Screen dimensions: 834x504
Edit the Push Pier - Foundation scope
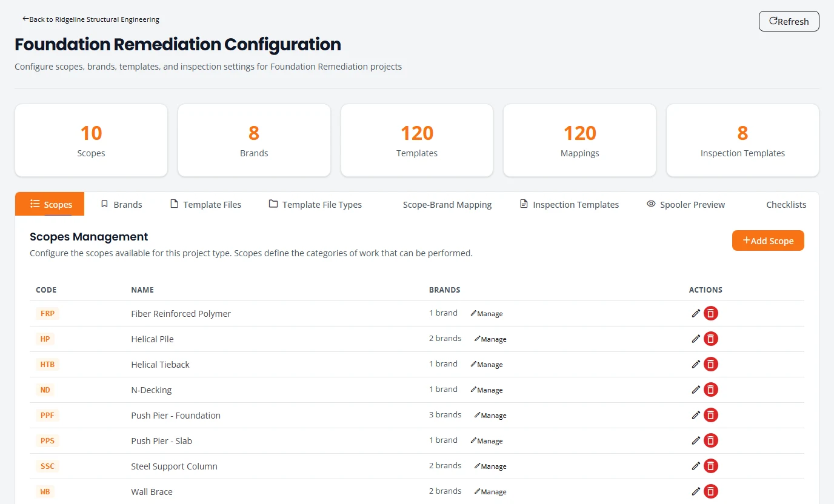point(696,415)
